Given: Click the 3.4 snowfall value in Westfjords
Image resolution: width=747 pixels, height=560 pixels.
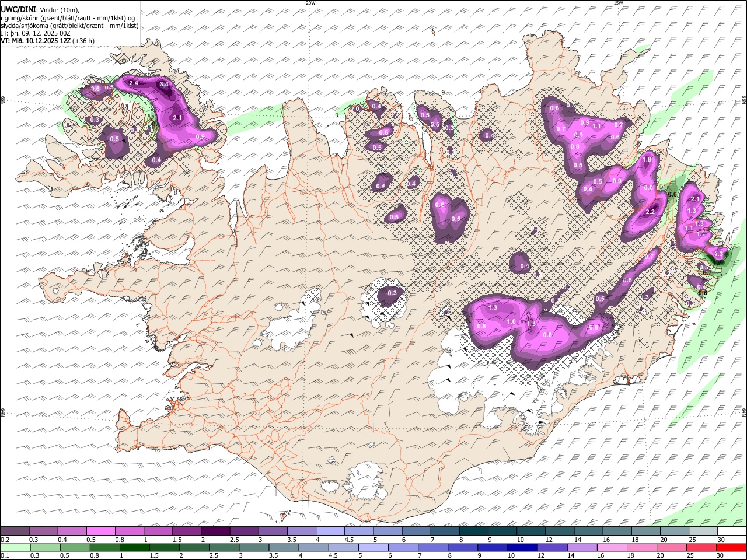Looking at the screenshot, I should click(x=164, y=85).
